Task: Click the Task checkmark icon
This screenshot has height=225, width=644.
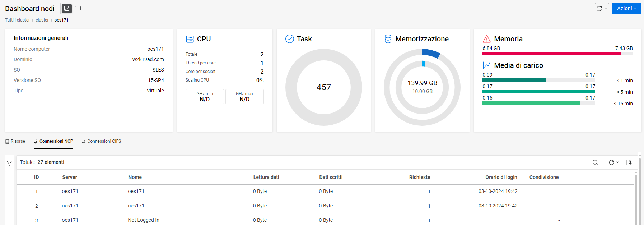Action: tap(289, 39)
